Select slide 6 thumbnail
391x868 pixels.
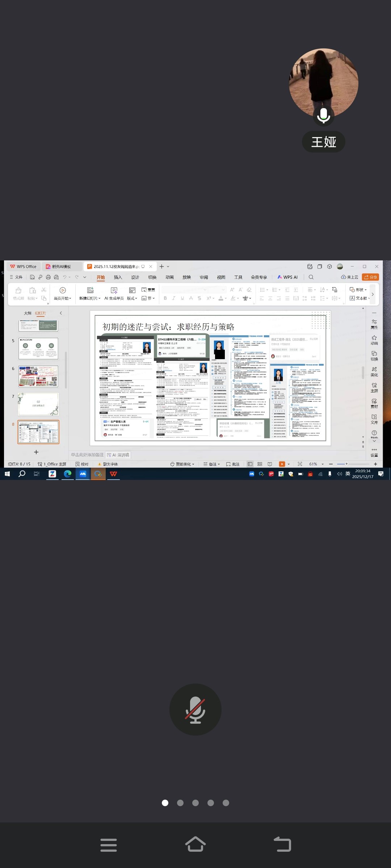[x=38, y=376]
